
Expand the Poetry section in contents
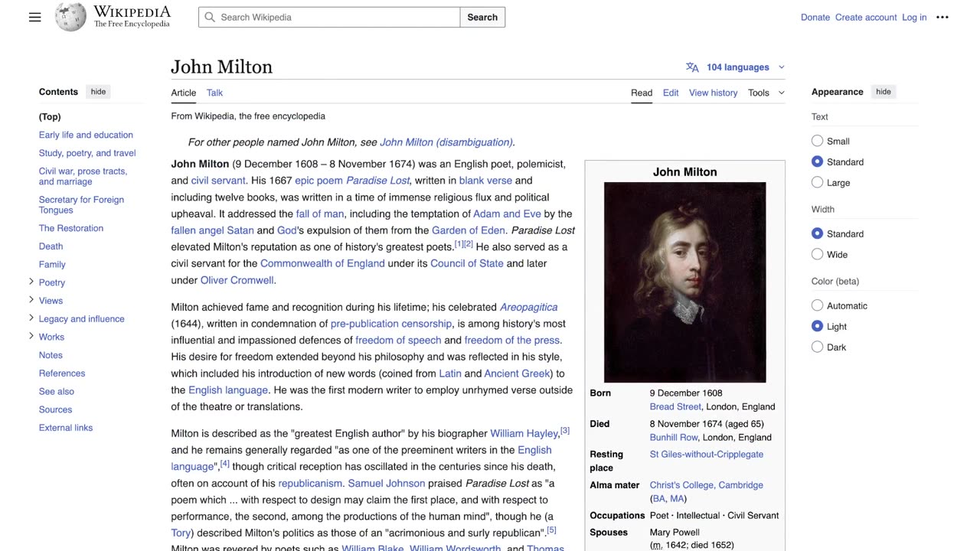point(31,282)
